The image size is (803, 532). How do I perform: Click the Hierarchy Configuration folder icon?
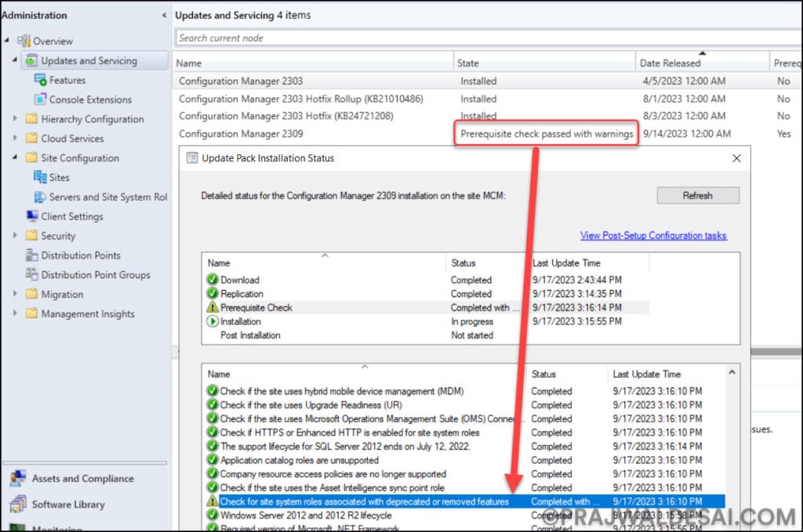click(31, 118)
